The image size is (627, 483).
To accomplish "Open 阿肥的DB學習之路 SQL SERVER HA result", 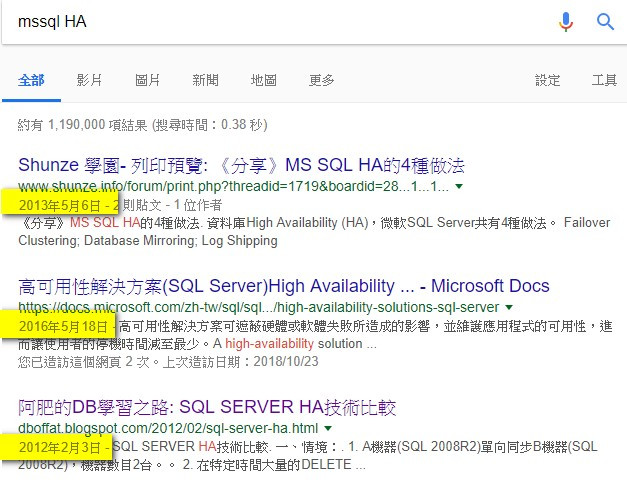I will [207, 407].
